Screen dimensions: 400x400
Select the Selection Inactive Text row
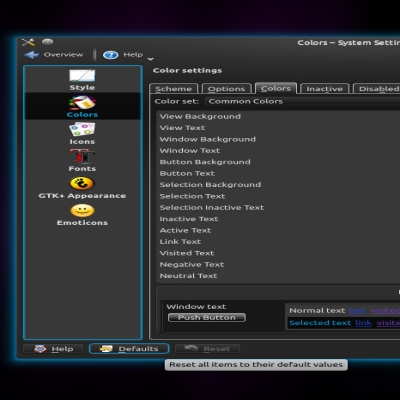(278, 207)
